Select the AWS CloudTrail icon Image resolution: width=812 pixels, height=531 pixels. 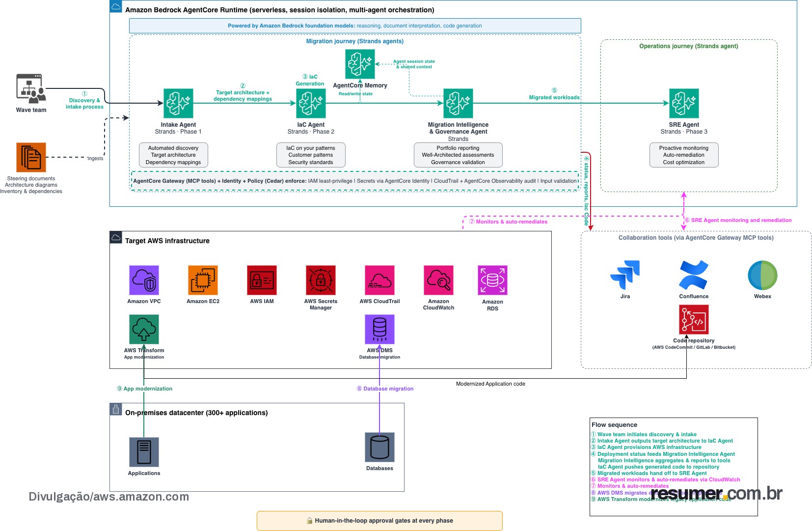379,280
